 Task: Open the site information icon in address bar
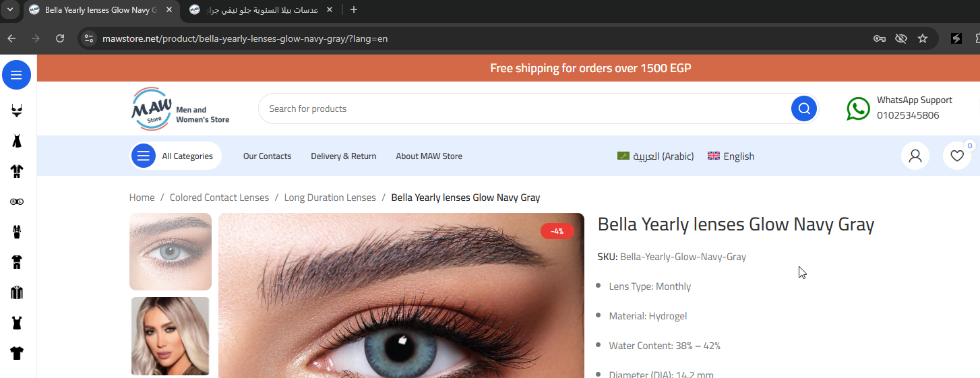[90, 38]
